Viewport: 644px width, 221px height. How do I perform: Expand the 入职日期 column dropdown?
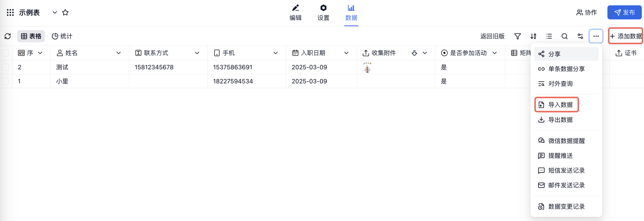[x=346, y=53]
